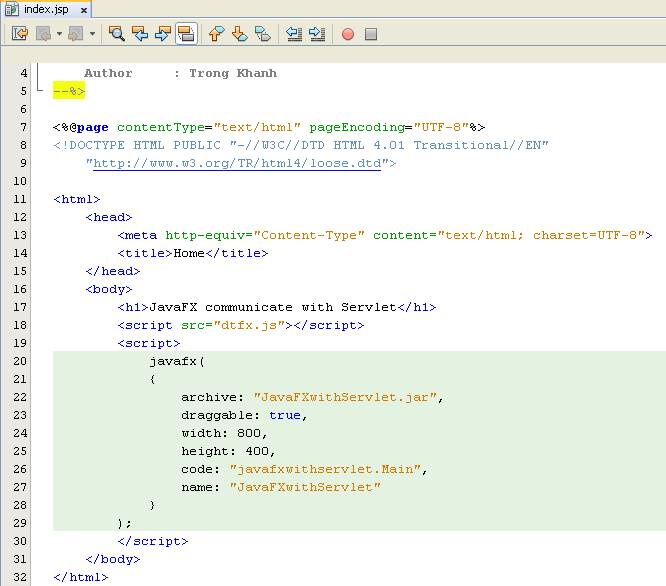
Task: Open the w3.org loose.dtd hyperlink
Action: click(237, 163)
